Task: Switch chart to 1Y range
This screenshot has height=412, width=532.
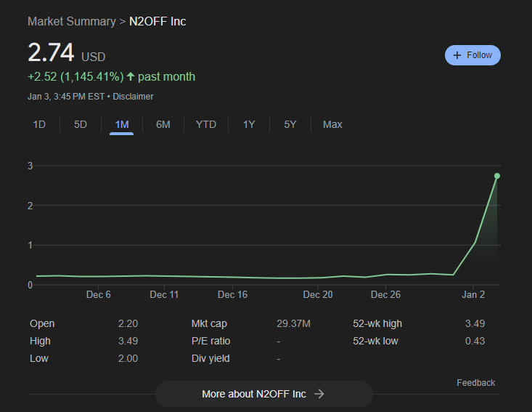Action: [249, 124]
